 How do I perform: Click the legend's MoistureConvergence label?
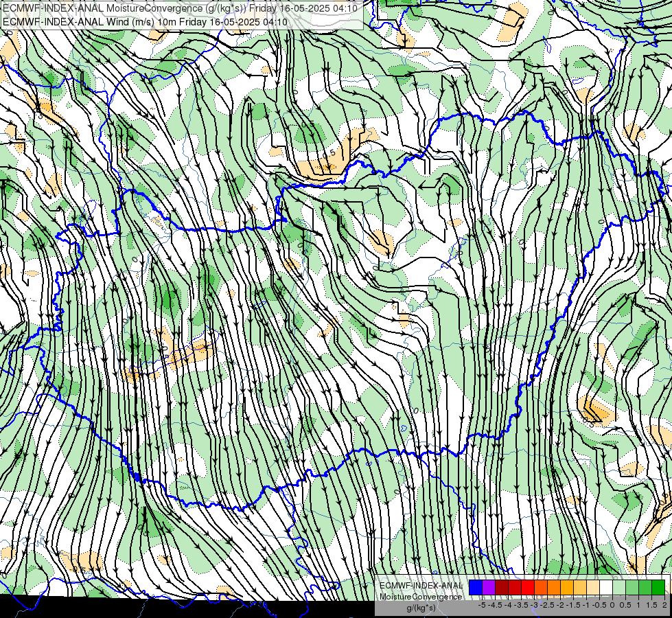[421, 597]
